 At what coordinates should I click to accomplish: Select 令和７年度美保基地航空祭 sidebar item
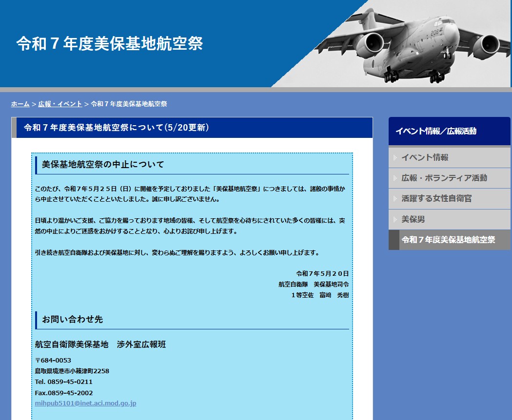tap(449, 240)
